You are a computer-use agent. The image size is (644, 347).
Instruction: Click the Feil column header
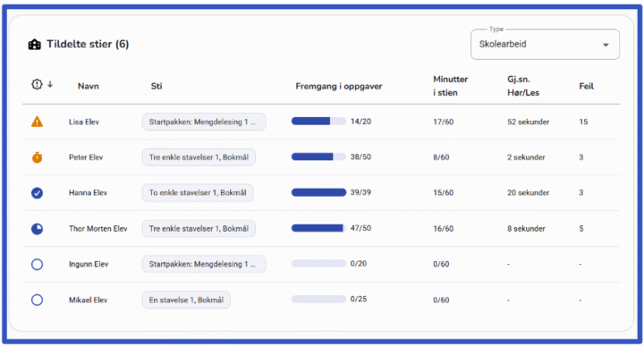pyautogui.click(x=587, y=86)
